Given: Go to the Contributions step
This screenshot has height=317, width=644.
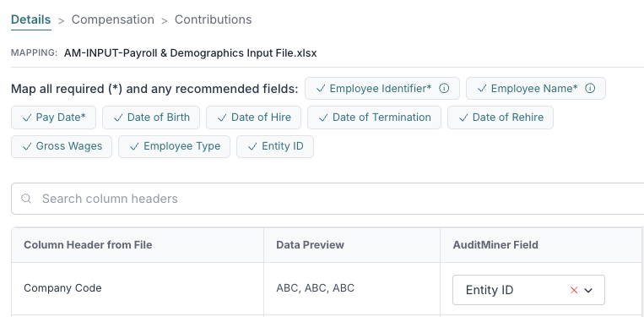Looking at the screenshot, I should [x=214, y=19].
